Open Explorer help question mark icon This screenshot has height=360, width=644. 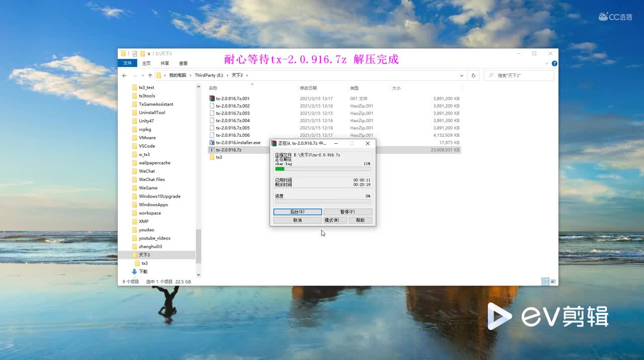point(554,63)
